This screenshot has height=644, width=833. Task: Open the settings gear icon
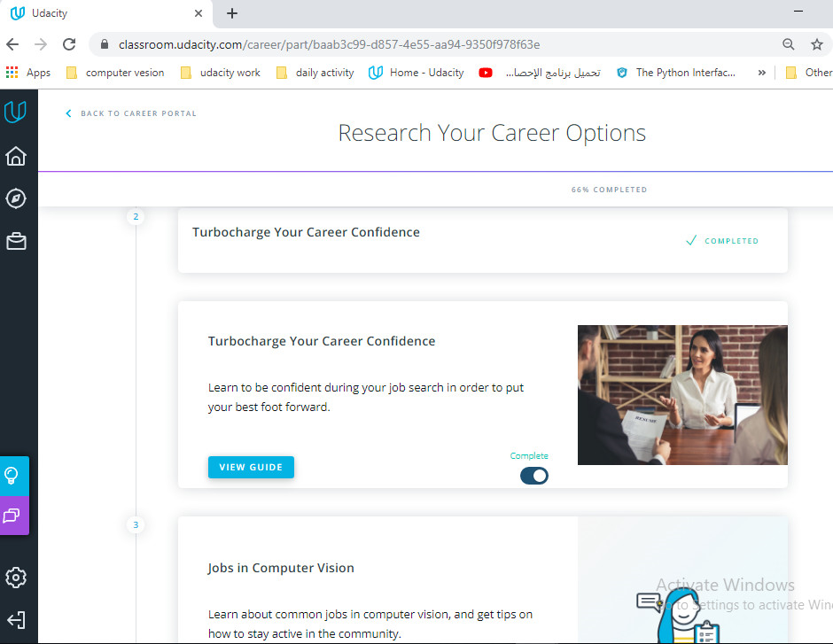click(x=15, y=578)
